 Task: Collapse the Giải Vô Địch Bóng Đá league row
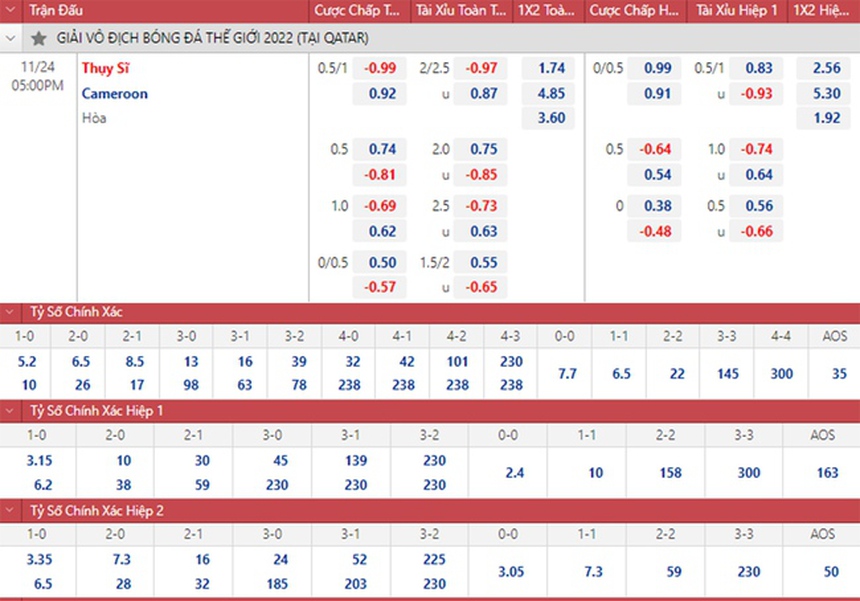[11, 38]
